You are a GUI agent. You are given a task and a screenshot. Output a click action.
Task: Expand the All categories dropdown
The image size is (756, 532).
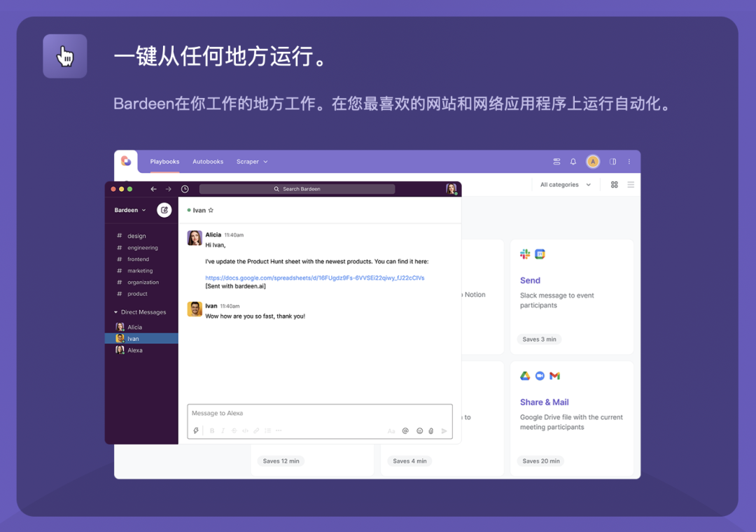tap(565, 185)
